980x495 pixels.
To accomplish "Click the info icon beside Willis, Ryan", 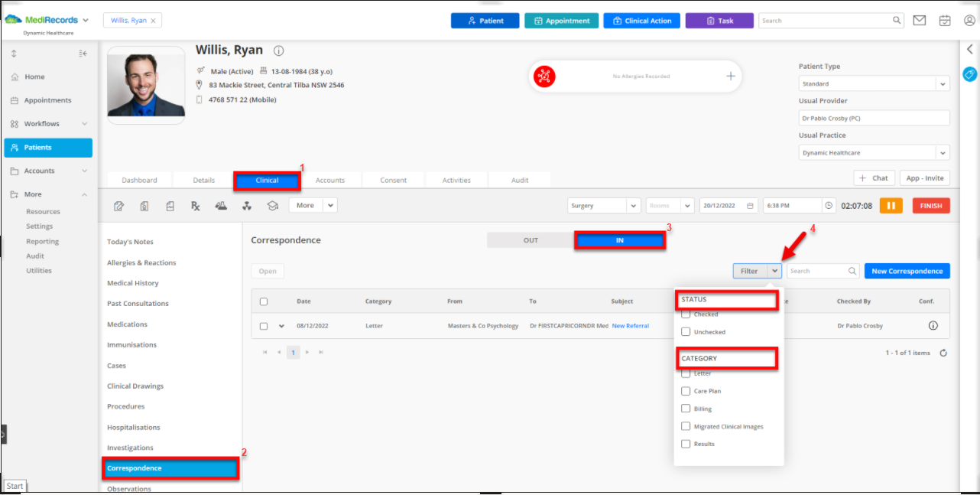I will (x=279, y=51).
